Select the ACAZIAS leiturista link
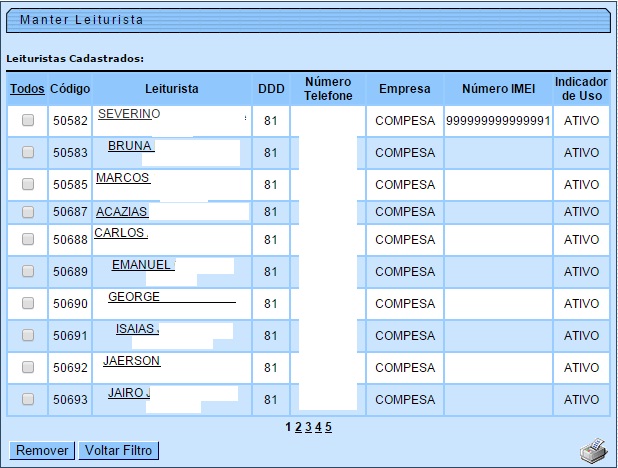Image resolution: width=618 pixels, height=468 pixels. click(122, 211)
